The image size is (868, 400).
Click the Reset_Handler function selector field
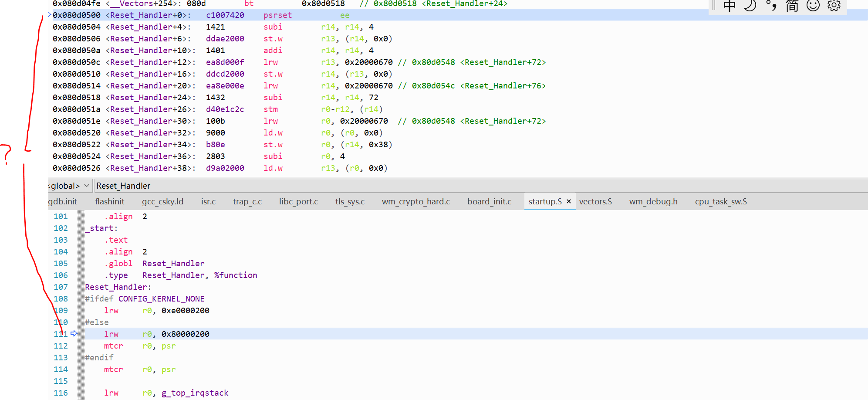481,186
